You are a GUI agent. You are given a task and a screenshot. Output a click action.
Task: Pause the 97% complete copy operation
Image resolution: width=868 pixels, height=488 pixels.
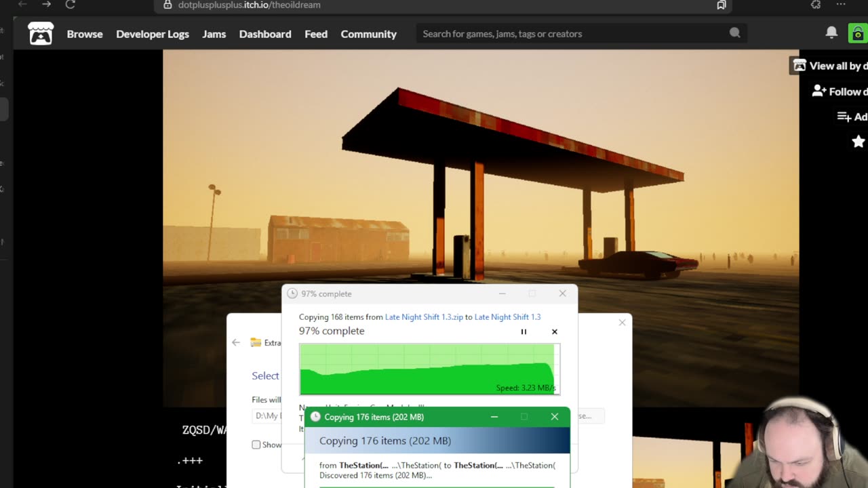coord(524,331)
